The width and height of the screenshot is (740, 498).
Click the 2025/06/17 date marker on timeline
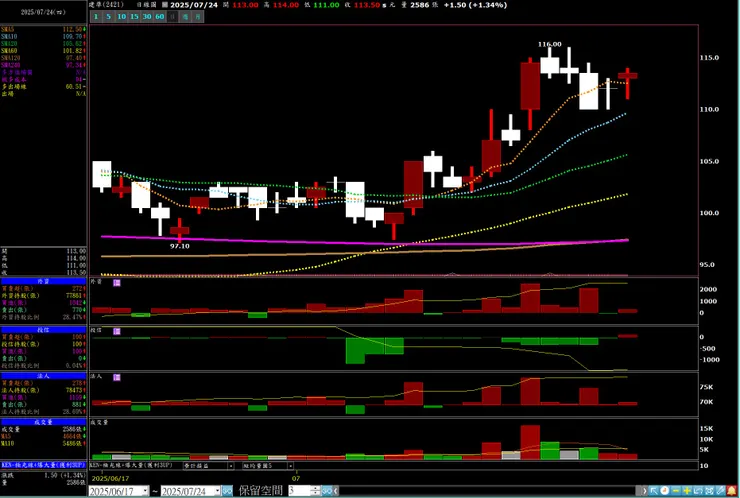pyautogui.click(x=110, y=479)
